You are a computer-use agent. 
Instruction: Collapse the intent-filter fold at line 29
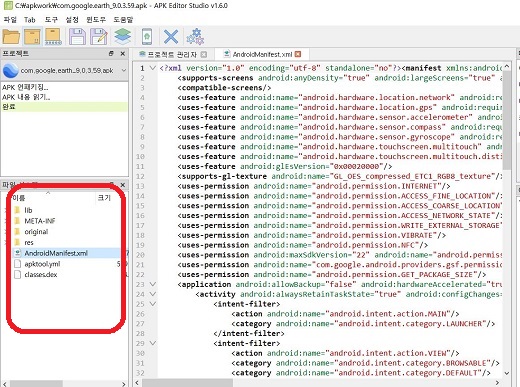[153, 343]
